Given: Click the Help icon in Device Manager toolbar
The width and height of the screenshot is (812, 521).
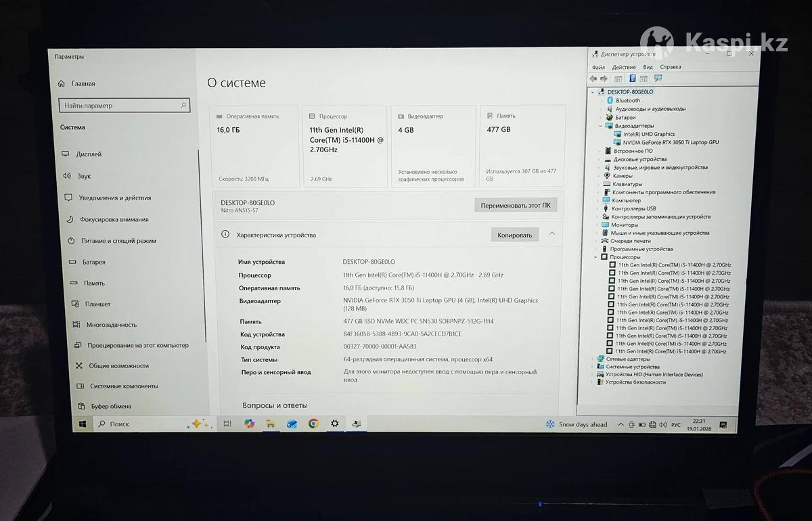Looking at the screenshot, I should point(633,78).
